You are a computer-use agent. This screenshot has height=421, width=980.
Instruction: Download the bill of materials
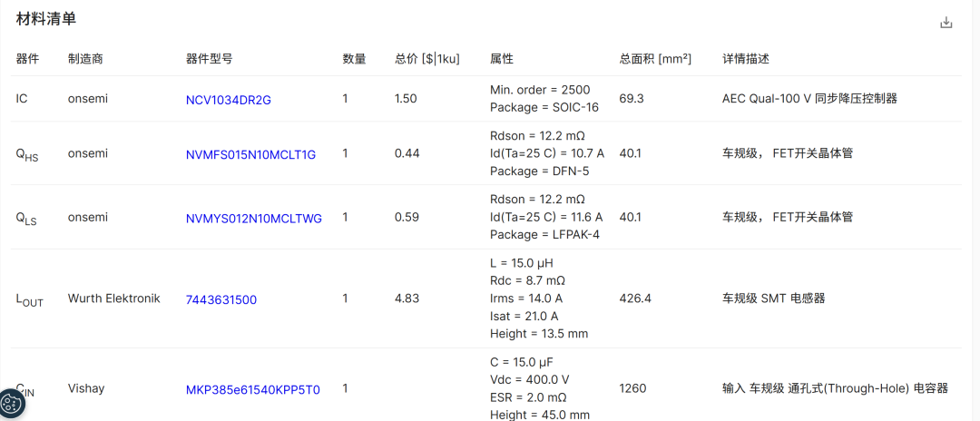[x=946, y=23]
